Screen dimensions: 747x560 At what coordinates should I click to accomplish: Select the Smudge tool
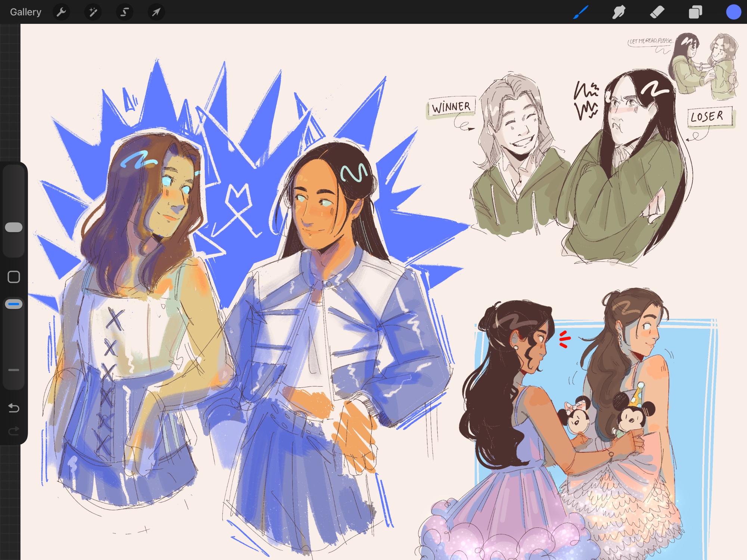tap(619, 12)
